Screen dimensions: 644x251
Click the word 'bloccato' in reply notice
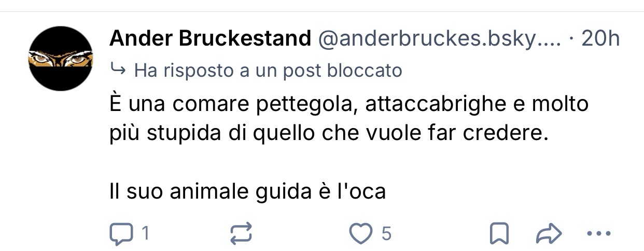point(365,71)
